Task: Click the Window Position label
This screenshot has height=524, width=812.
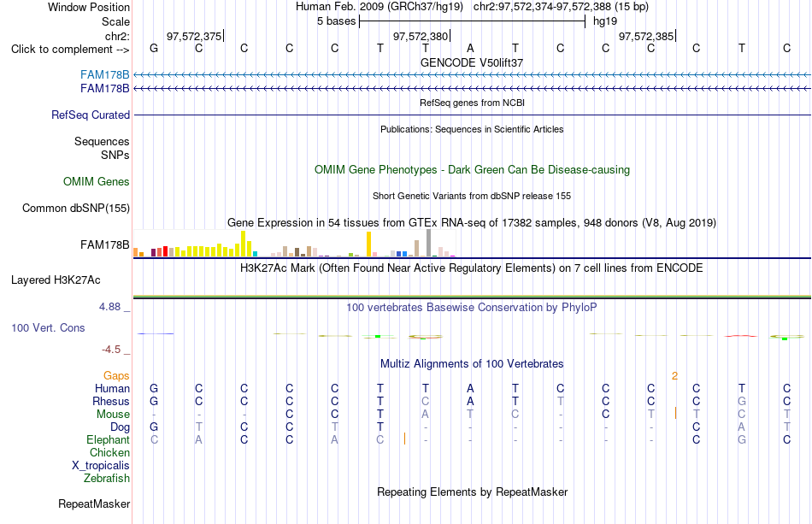Action: coord(89,7)
